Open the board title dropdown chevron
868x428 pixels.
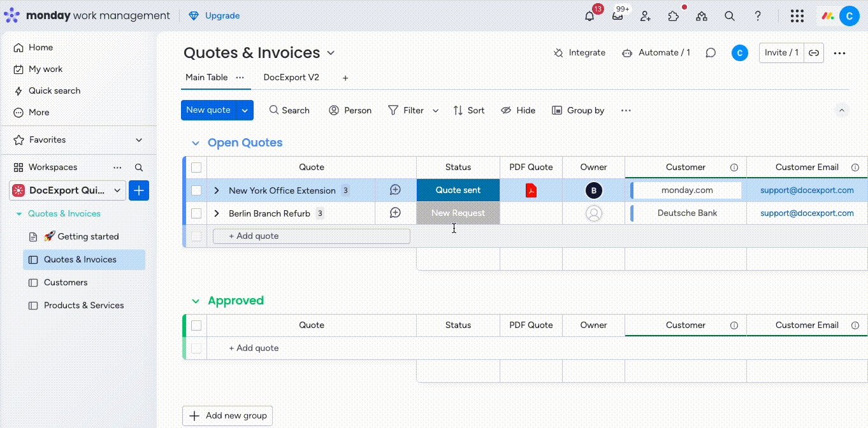(x=331, y=53)
